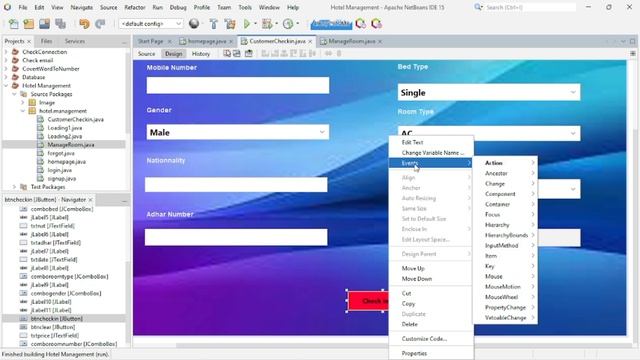Click the Debug Project toolbar icon

click(x=267, y=24)
